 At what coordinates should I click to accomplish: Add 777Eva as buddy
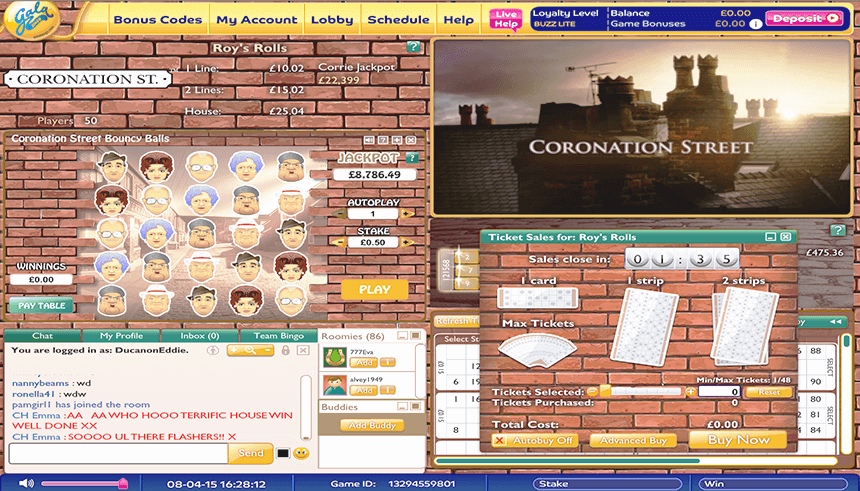364,363
